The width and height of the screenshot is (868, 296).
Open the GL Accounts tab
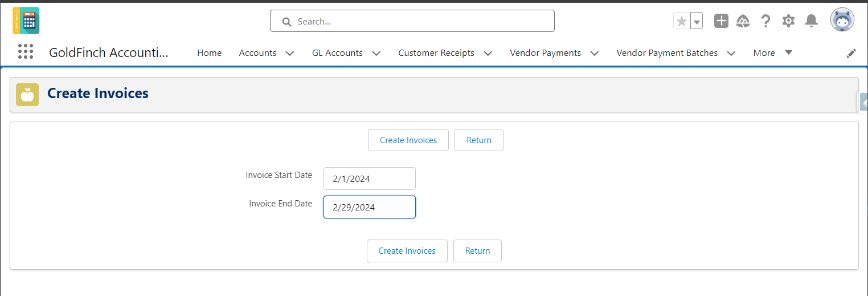tap(337, 52)
